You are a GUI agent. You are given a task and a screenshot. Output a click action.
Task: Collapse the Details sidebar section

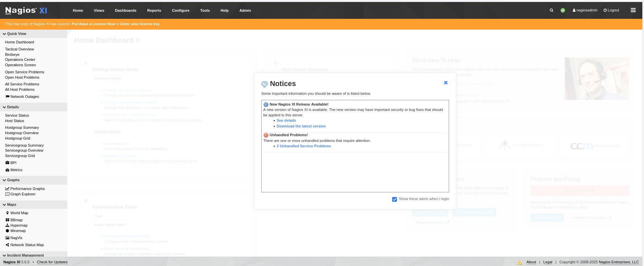13,107
